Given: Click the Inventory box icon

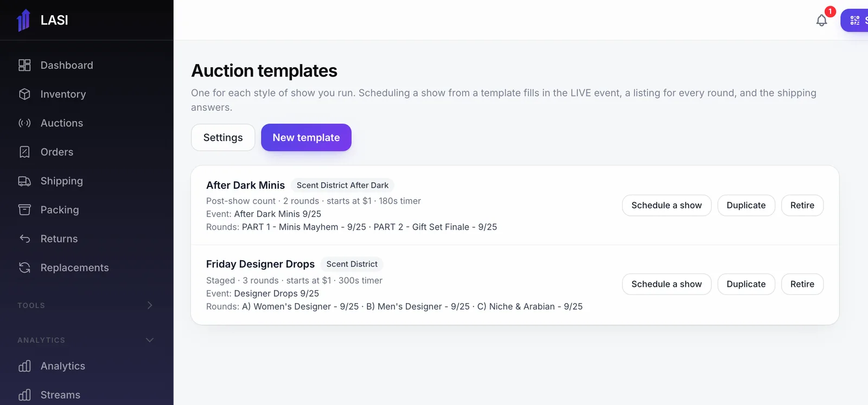Looking at the screenshot, I should pos(24,94).
